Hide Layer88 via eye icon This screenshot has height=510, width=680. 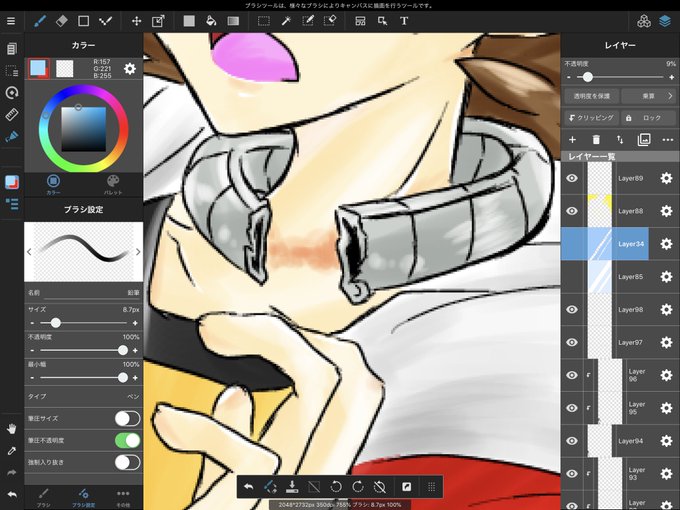click(x=572, y=211)
